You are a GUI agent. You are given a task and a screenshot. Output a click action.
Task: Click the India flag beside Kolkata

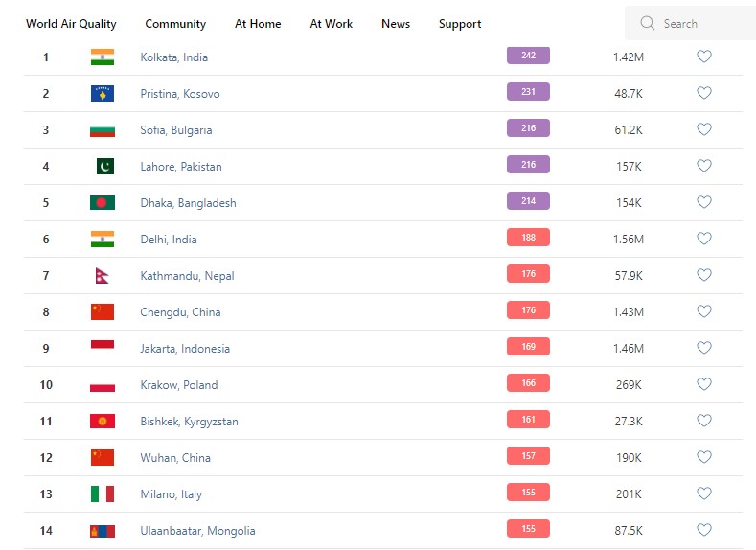point(103,57)
